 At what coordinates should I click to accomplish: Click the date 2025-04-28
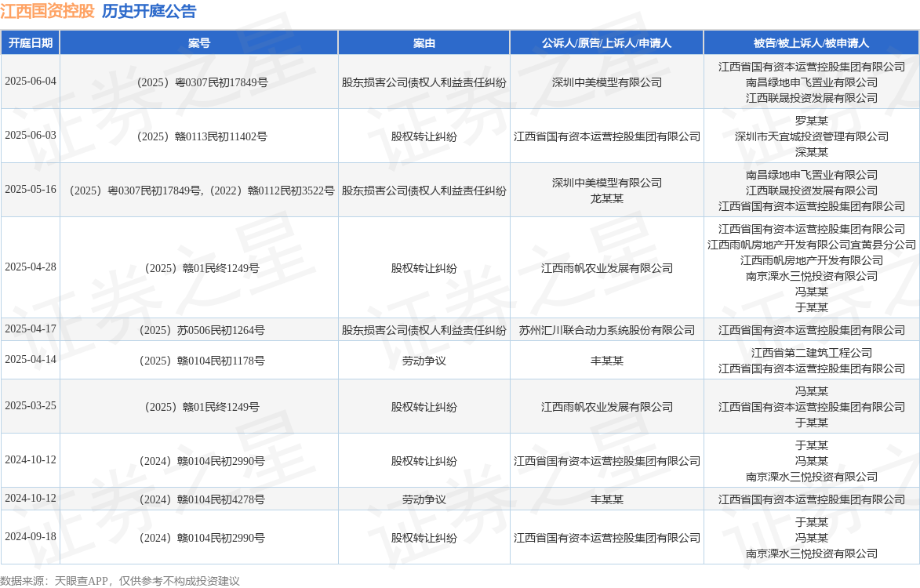pyautogui.click(x=31, y=267)
